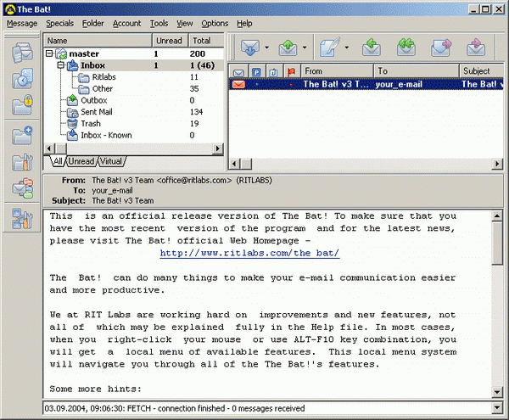Open the Get new mail dropdown arrow
The width and height of the screenshot is (509, 420).
pyautogui.click(x=267, y=48)
